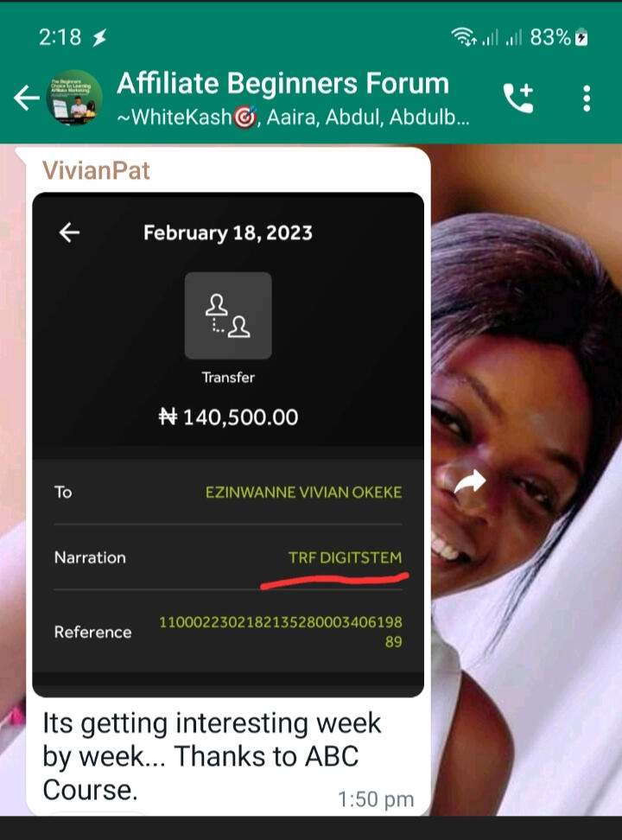
Task: Tap the ₦140,500.00 amount text
Action: click(228, 417)
